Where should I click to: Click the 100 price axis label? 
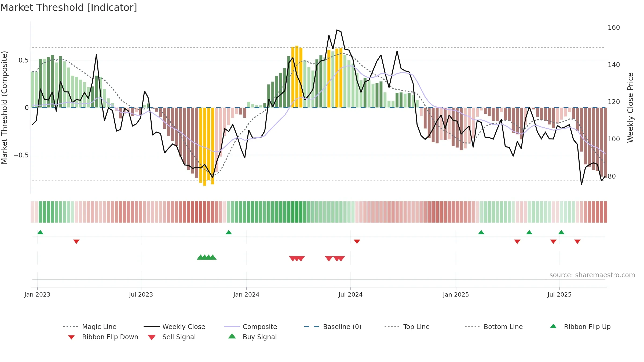click(x=614, y=139)
